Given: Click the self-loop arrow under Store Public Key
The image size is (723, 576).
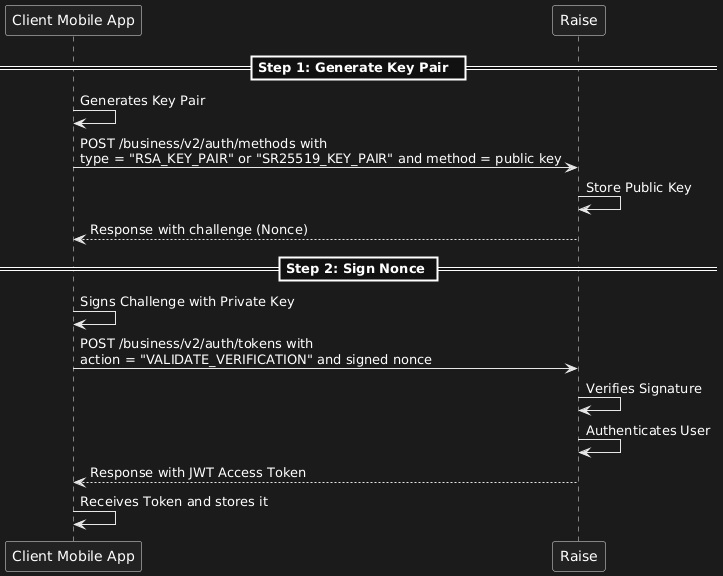Looking at the screenshot, I should [x=605, y=204].
